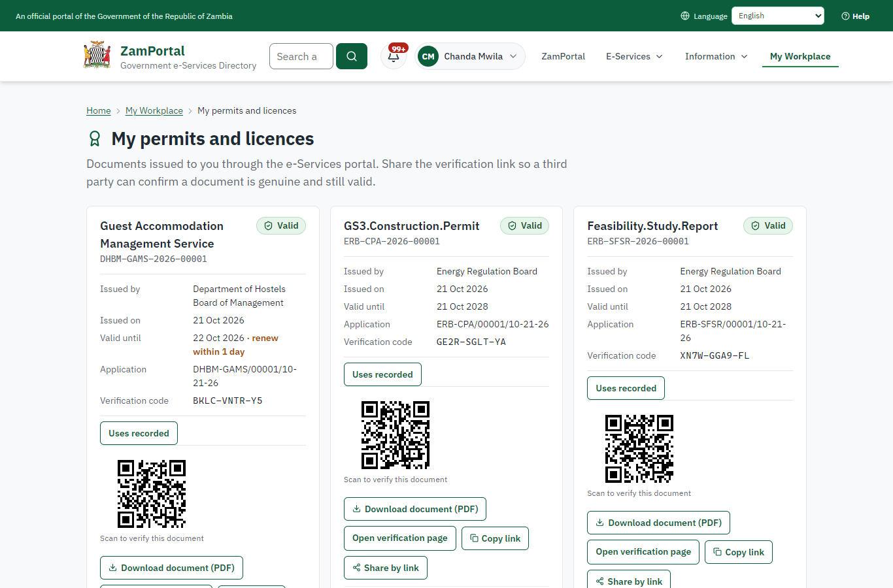Open notifications bell with 99+ badge

coord(394,56)
